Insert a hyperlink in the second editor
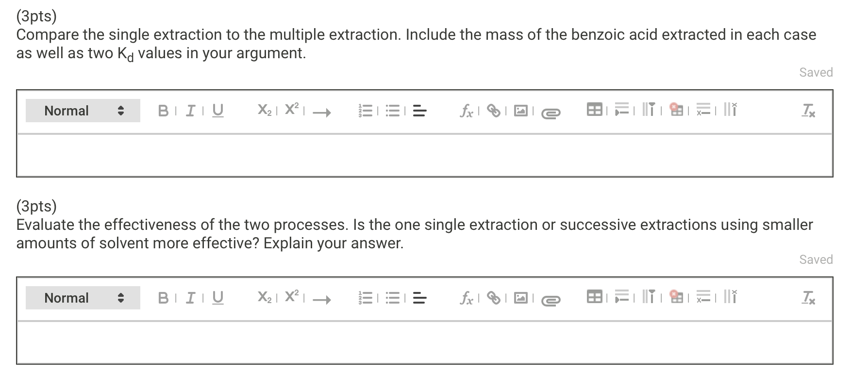The image size is (868, 387). [x=495, y=297]
